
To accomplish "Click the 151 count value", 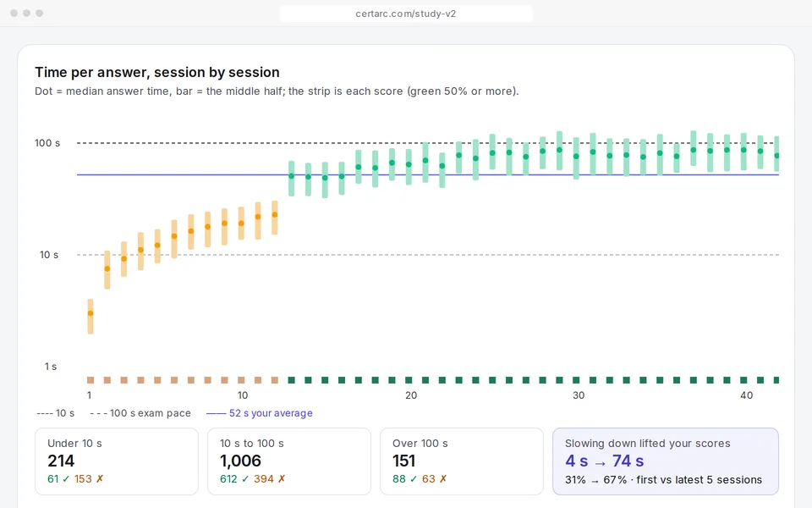I will 404,461.
